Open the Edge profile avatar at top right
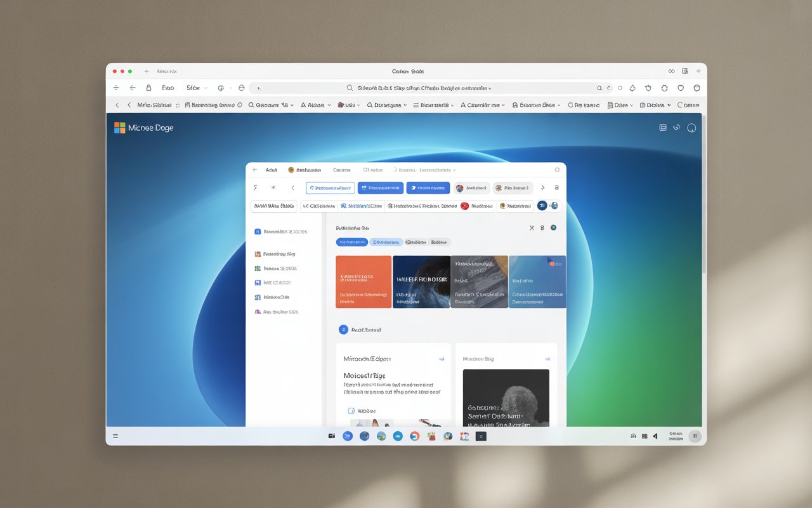 [691, 127]
